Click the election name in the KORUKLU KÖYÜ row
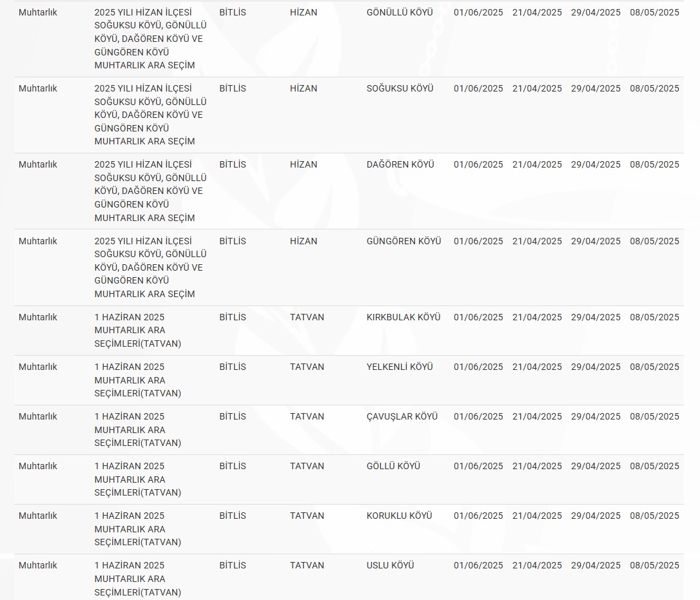This screenshot has height=600, width=700. (138, 528)
